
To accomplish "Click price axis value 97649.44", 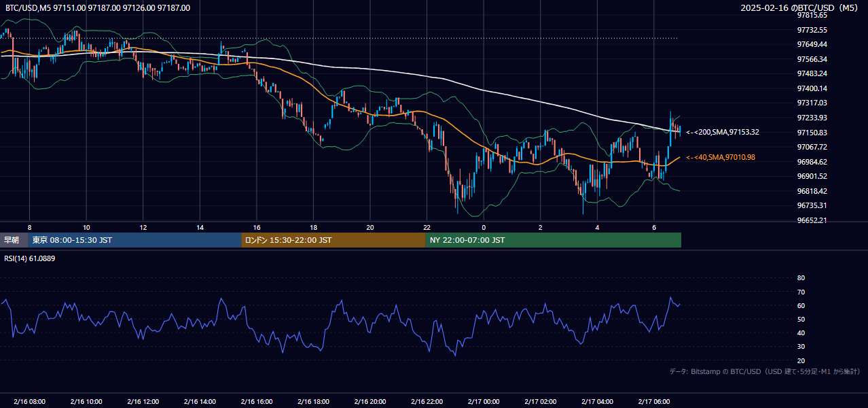I will [x=812, y=44].
